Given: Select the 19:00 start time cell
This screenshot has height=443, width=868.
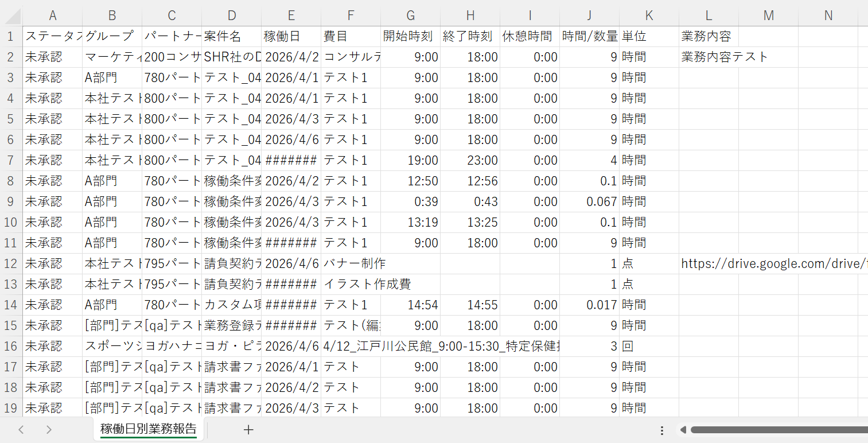Looking at the screenshot, I should pyautogui.click(x=411, y=161).
